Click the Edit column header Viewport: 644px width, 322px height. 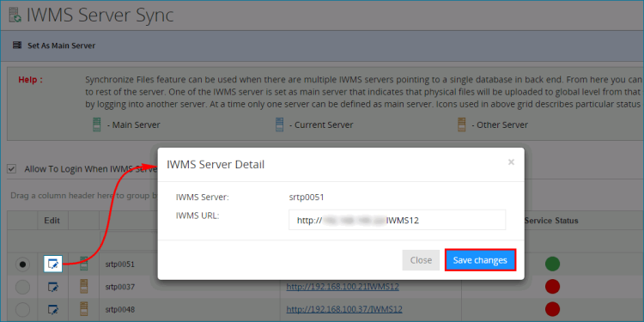(52, 221)
